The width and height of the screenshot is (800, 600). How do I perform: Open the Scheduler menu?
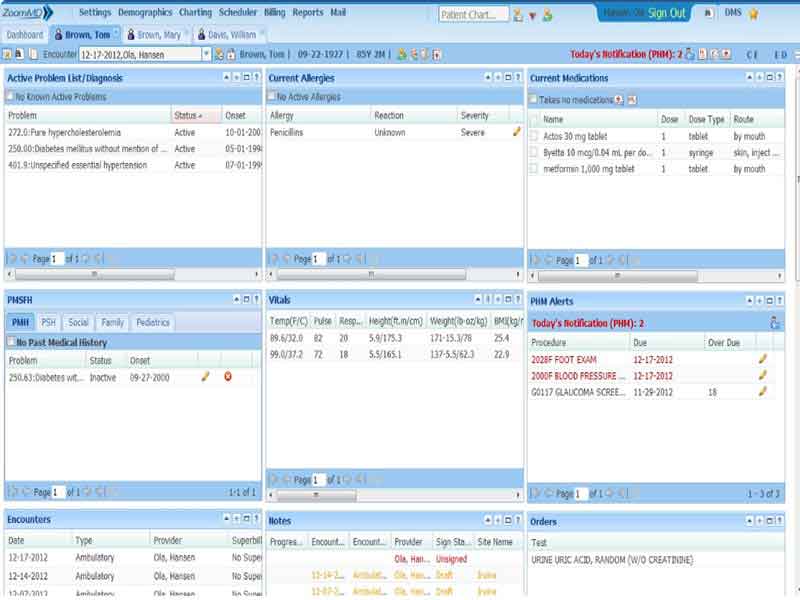[238, 12]
